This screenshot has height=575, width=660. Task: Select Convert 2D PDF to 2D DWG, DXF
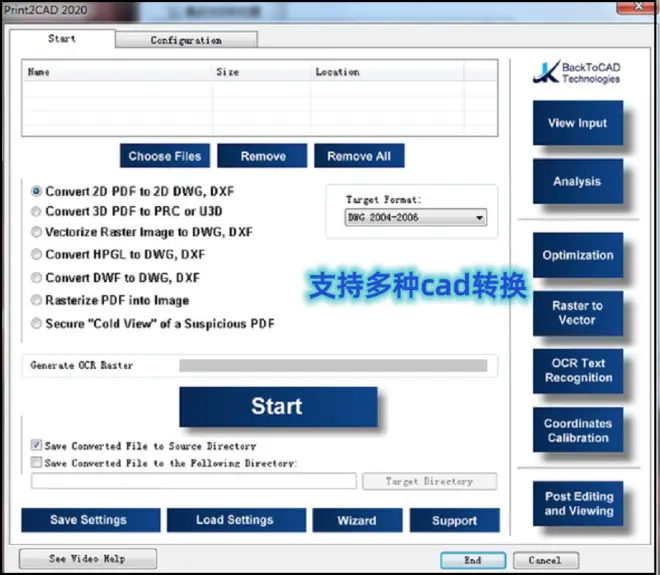point(37,191)
